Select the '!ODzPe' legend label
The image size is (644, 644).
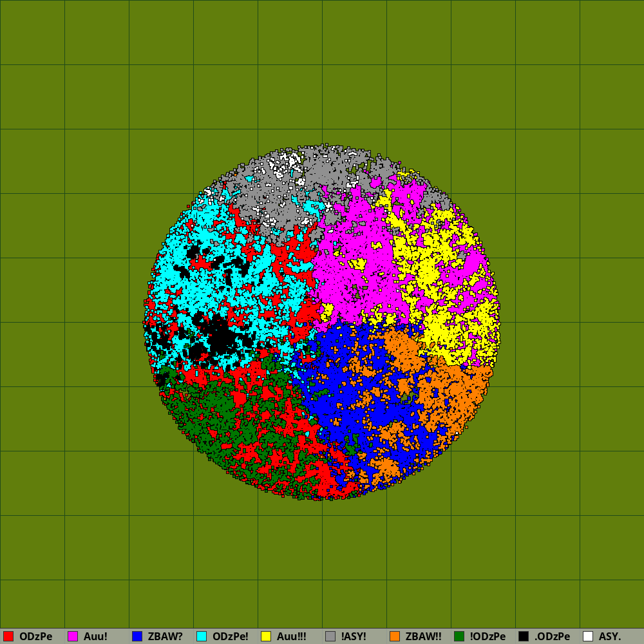click(488, 637)
